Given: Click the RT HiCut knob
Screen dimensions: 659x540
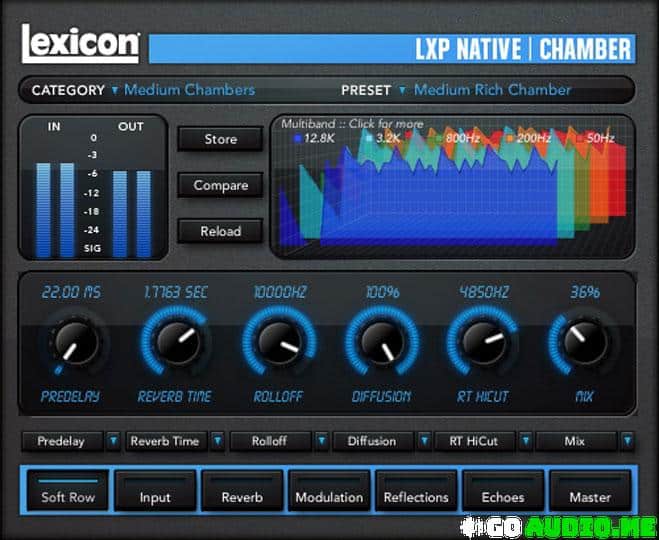Looking at the screenshot, I should click(483, 341).
